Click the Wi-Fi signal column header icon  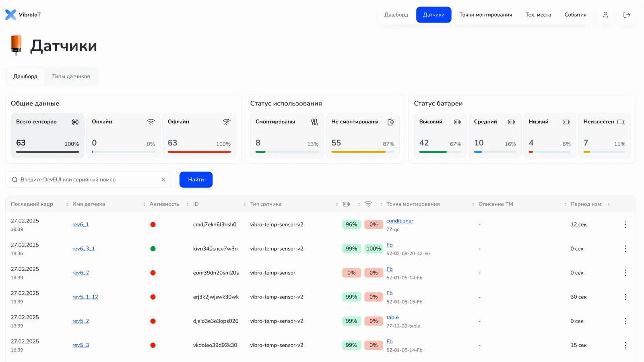click(x=368, y=204)
